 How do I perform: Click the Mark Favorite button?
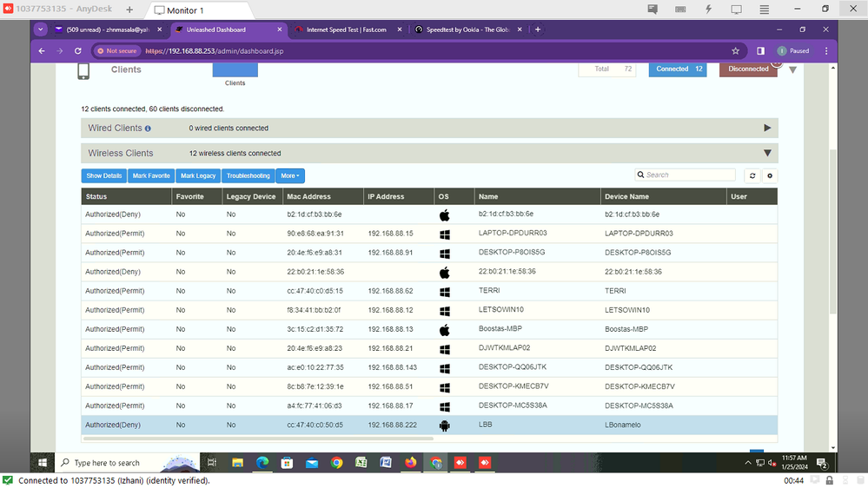(x=151, y=175)
